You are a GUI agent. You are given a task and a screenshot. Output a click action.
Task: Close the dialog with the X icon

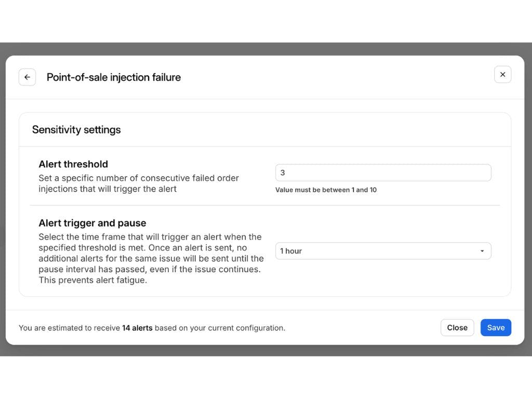tap(502, 75)
